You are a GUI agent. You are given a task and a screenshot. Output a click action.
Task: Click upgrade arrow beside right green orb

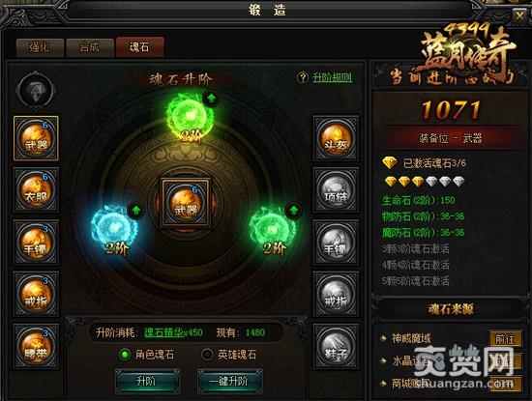click(294, 210)
